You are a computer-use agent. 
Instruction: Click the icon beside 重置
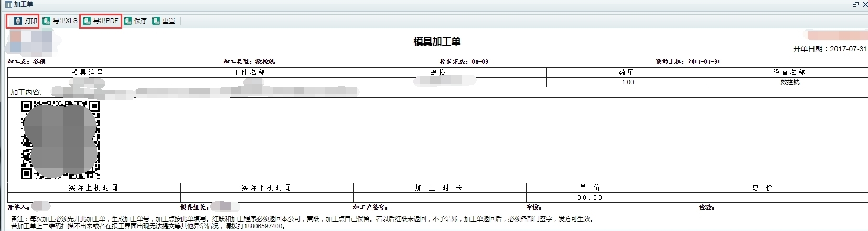click(x=156, y=21)
